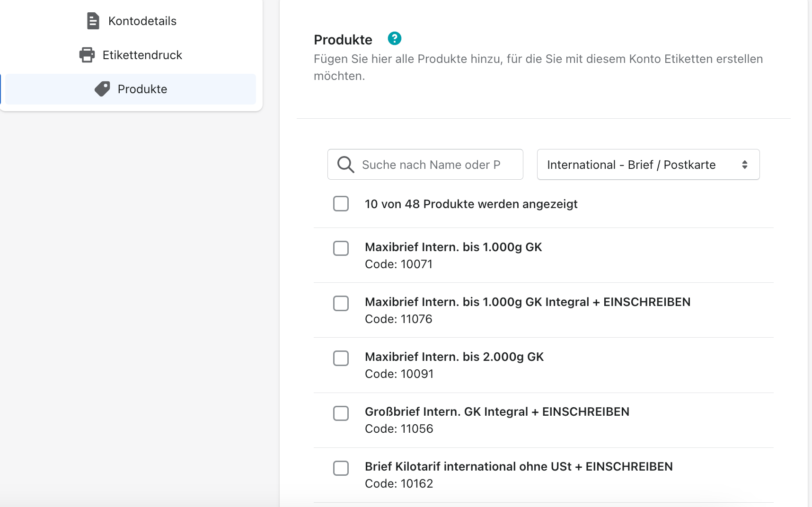Open the International - Brief / Postkarte dropdown
The image size is (812, 507).
click(x=648, y=165)
